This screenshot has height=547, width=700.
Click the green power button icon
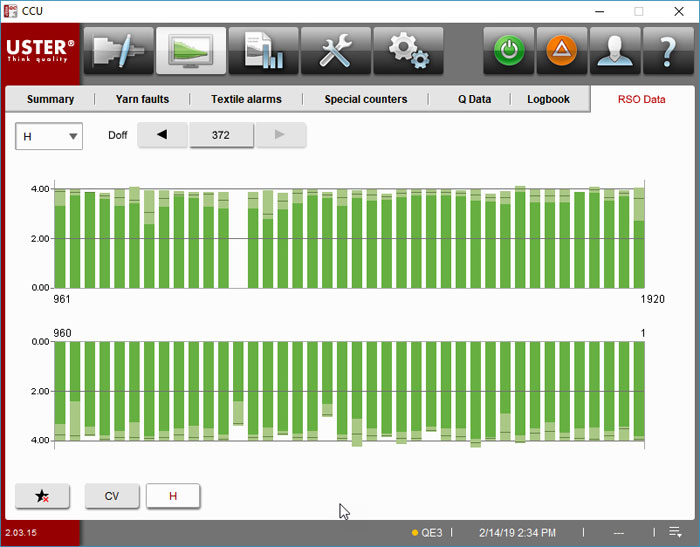point(508,50)
